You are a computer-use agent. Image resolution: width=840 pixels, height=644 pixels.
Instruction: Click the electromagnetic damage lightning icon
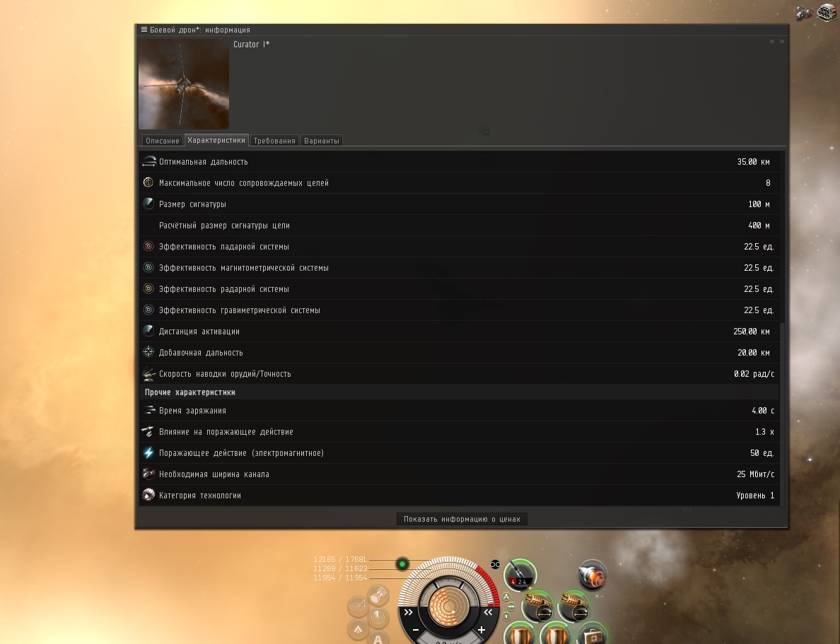pyautogui.click(x=149, y=452)
